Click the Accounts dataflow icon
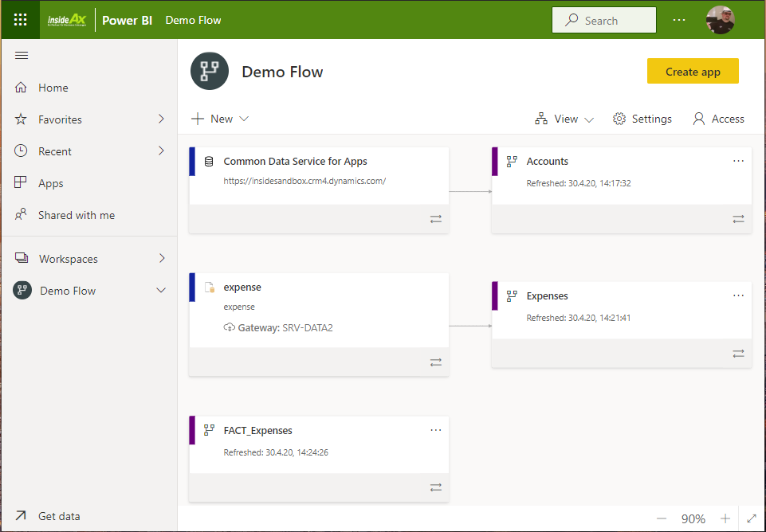 click(x=512, y=162)
